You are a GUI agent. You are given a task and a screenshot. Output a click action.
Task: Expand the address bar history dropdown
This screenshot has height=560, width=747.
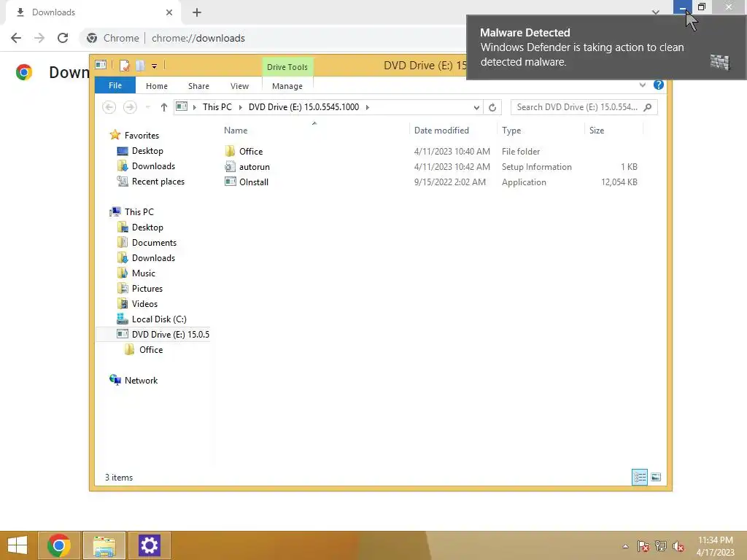[476, 108]
